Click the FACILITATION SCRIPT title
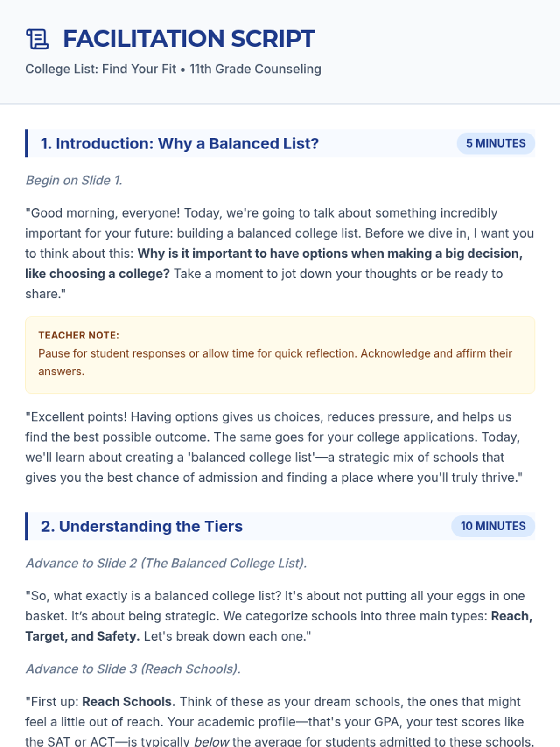 point(189,39)
